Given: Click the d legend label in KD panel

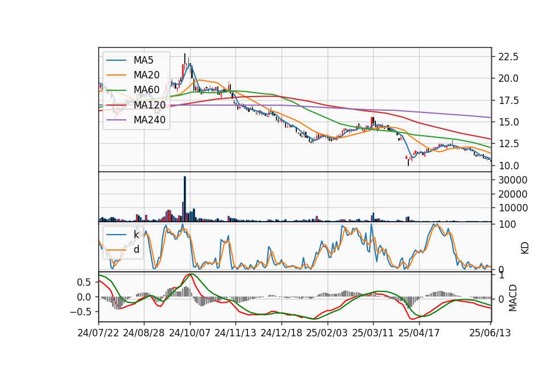Looking at the screenshot, I should [x=136, y=249].
